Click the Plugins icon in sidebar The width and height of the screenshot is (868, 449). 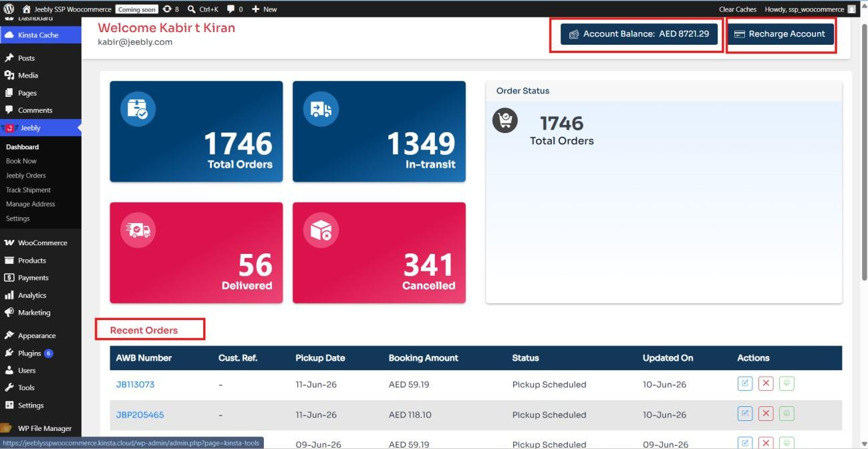click(9, 353)
